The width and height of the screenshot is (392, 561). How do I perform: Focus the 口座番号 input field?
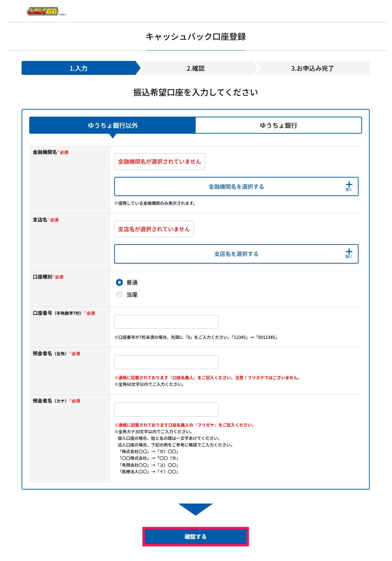[x=166, y=322]
